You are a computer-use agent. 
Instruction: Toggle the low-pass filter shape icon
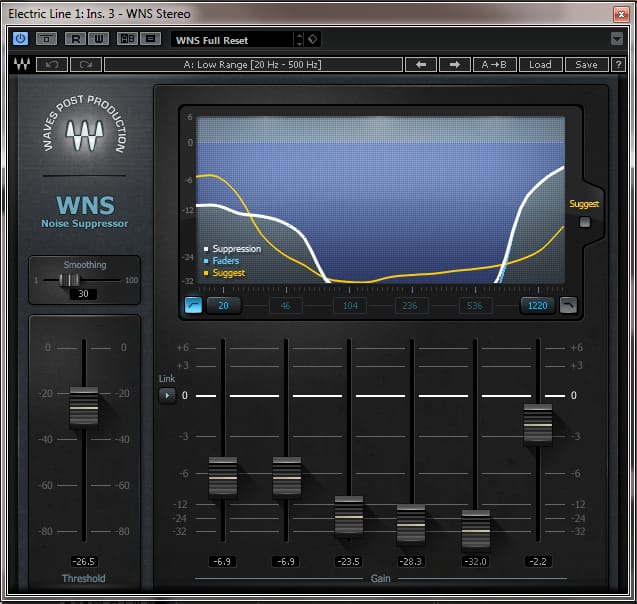tap(568, 305)
